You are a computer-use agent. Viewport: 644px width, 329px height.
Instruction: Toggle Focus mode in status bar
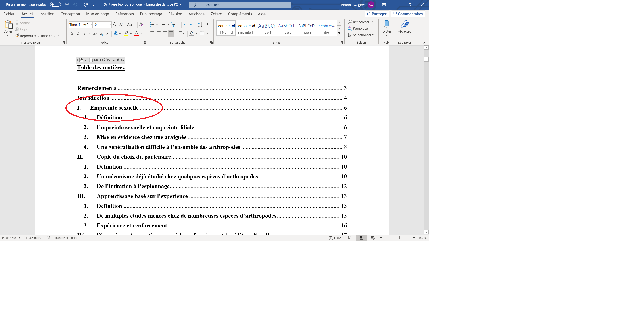[335, 237]
